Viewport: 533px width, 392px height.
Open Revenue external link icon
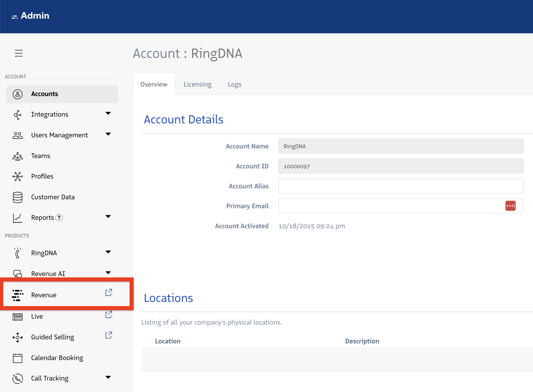[109, 292]
